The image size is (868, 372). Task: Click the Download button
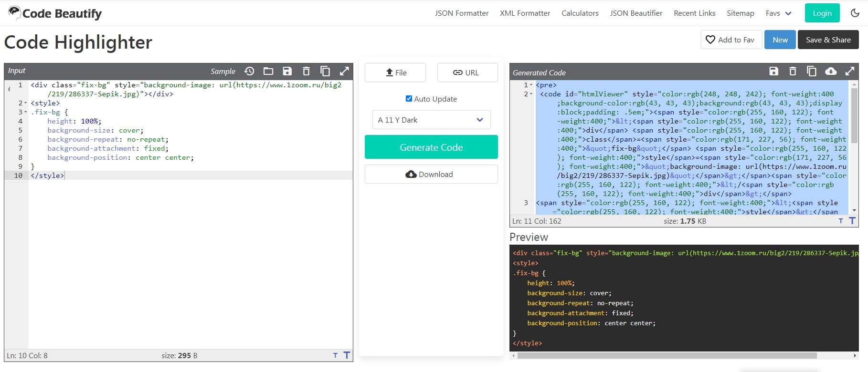[431, 174]
